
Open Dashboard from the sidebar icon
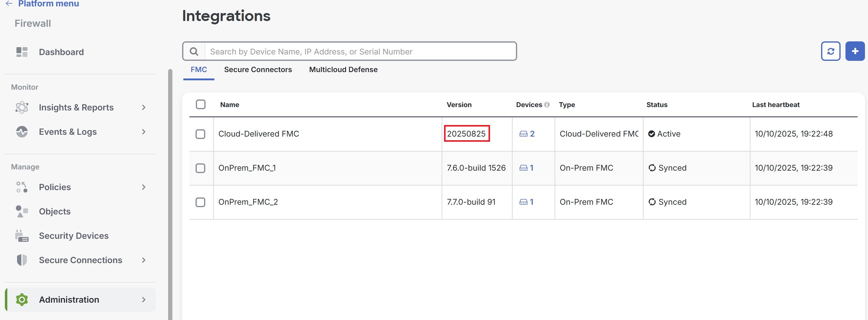pyautogui.click(x=22, y=52)
